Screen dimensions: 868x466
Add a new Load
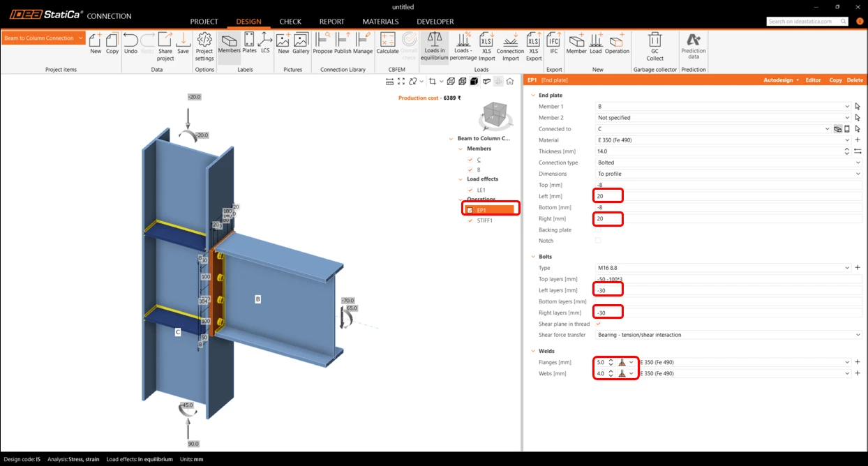596,43
